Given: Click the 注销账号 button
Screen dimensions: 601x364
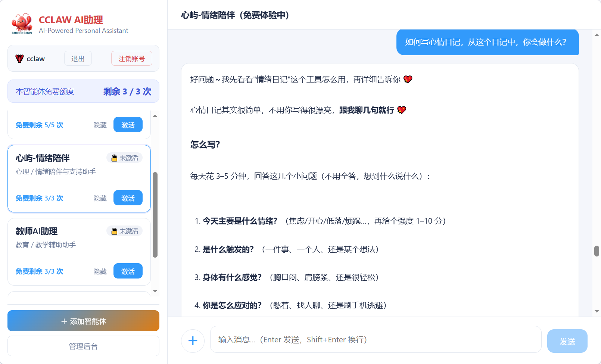Looking at the screenshot, I should pos(131,59).
